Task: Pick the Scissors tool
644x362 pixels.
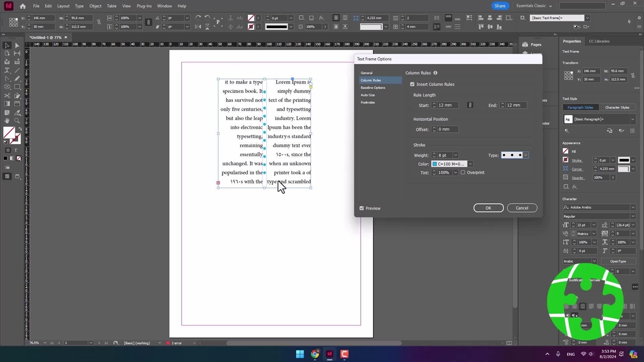Action: (x=7, y=95)
